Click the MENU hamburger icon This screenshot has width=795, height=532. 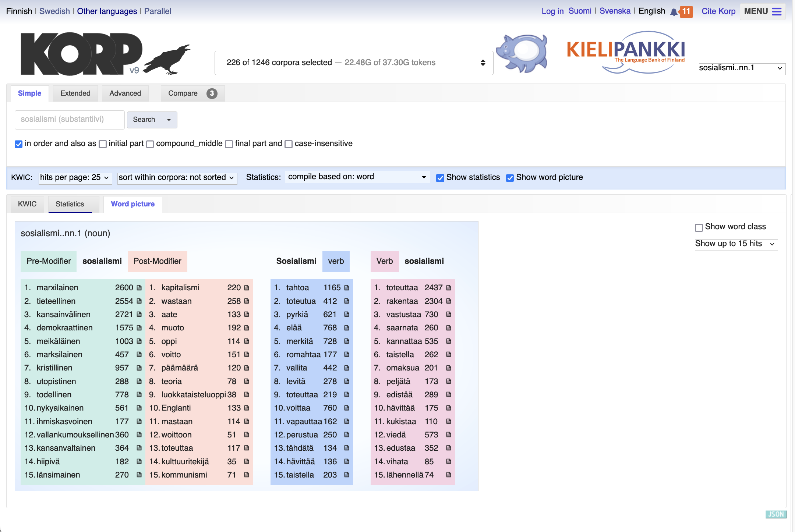click(777, 11)
